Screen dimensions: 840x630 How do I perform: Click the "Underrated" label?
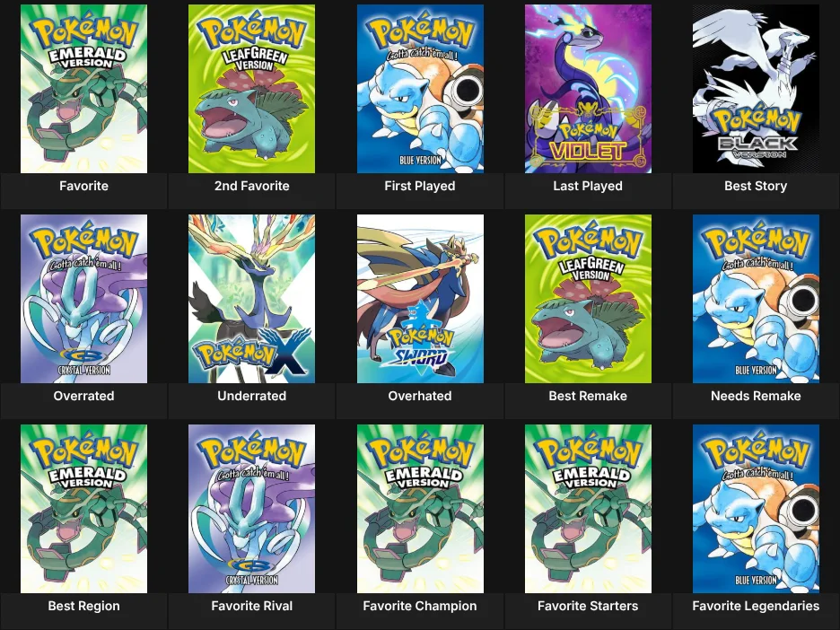click(252, 396)
